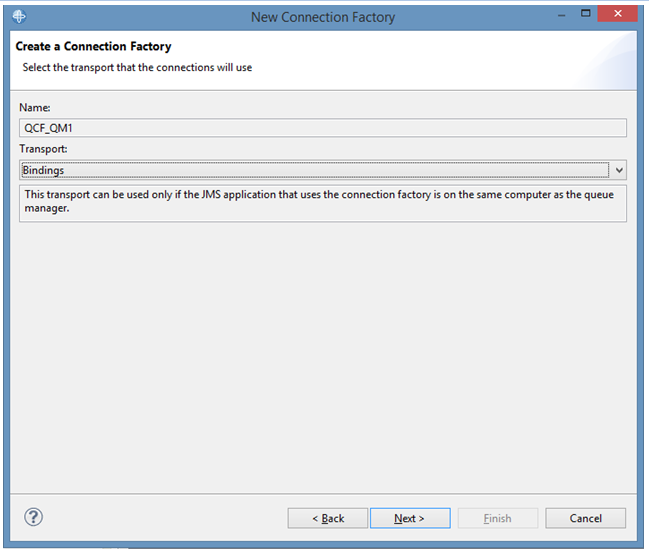Open the Transport dropdown arrow
The image size is (649, 552).
point(619,170)
